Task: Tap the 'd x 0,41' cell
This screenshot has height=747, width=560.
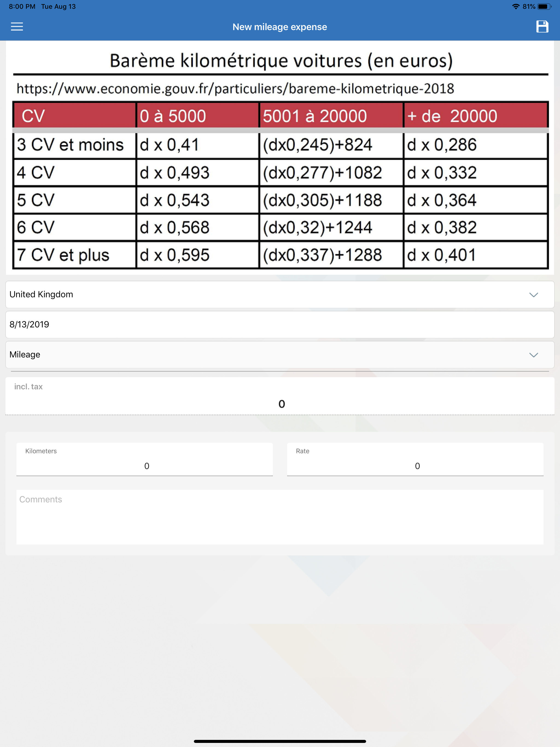Action: (x=197, y=145)
